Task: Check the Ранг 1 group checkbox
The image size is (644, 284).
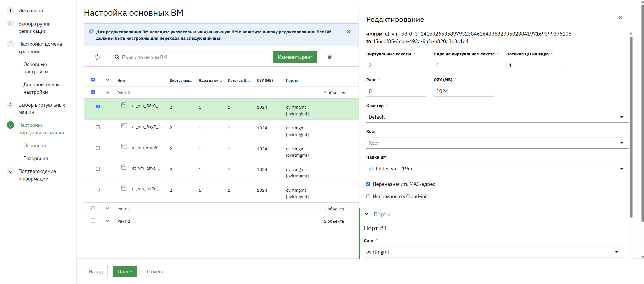Action: (x=93, y=208)
